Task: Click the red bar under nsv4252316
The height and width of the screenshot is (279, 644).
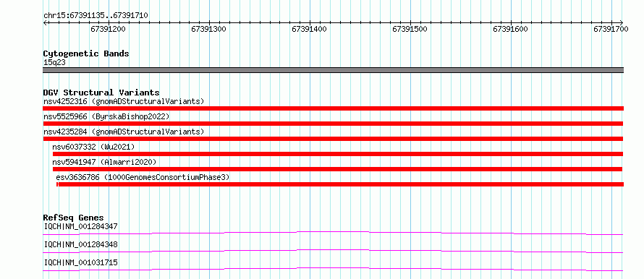Action: coord(333,108)
